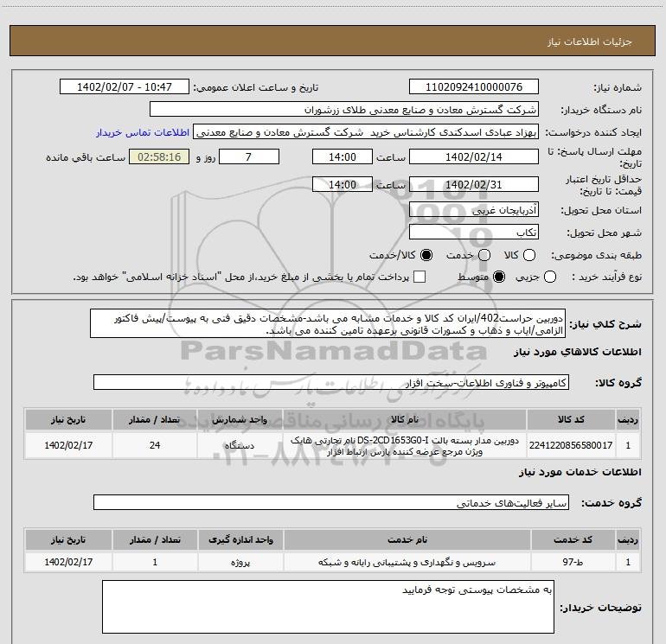Click the service row date 1402/02/17
Viewport: 666px width, 644px height.
tap(68, 562)
